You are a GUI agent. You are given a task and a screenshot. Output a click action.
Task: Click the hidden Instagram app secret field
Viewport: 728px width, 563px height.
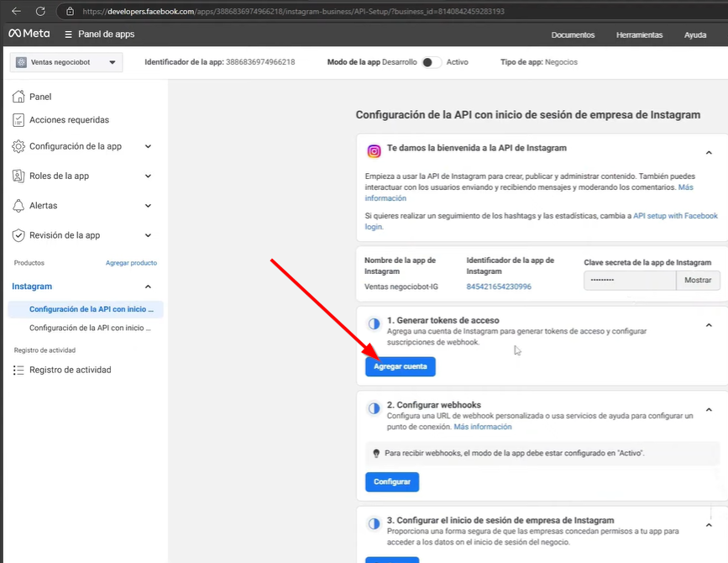coord(630,280)
